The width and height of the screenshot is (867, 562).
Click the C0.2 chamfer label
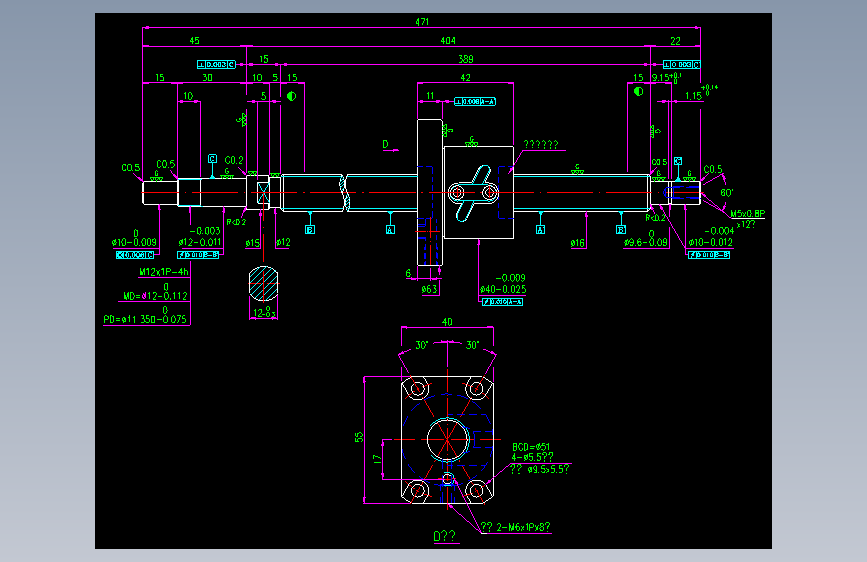[x=234, y=160]
